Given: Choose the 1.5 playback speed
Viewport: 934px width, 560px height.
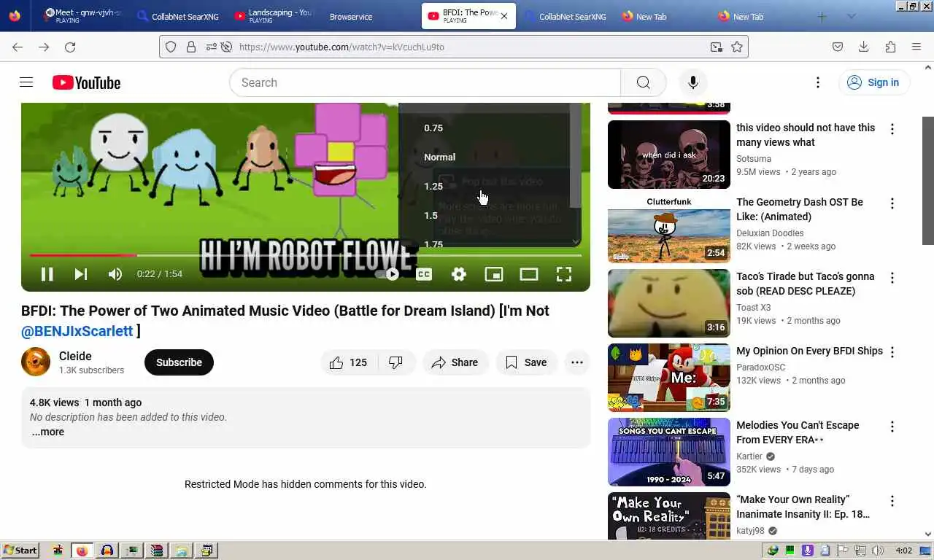Looking at the screenshot, I should click(x=431, y=215).
